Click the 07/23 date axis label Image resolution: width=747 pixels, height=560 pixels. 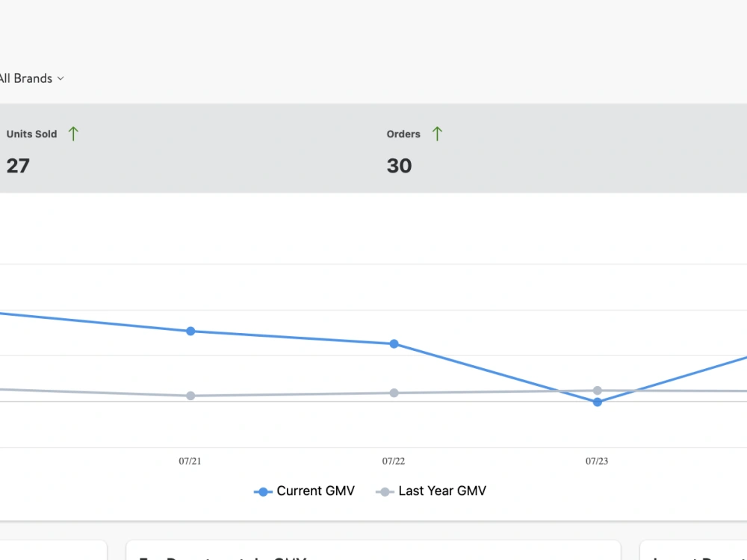[597, 461]
